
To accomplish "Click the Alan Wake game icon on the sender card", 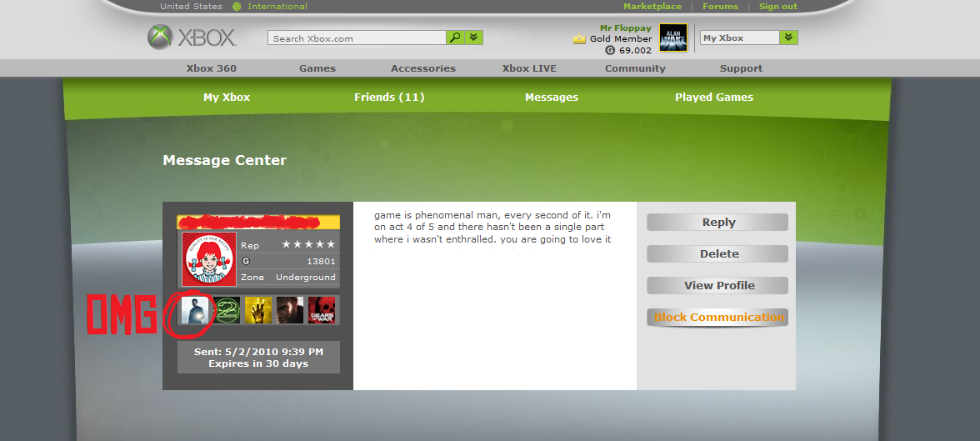I will [194, 310].
